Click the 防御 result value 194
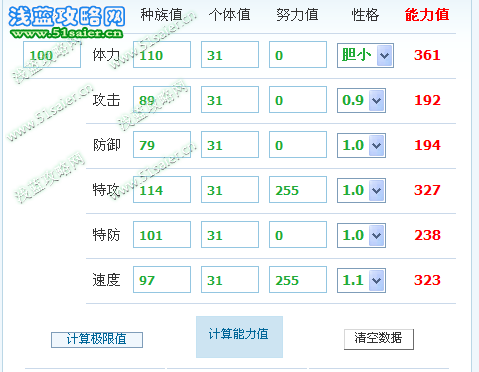The height and width of the screenshot is (372, 479). (x=427, y=145)
